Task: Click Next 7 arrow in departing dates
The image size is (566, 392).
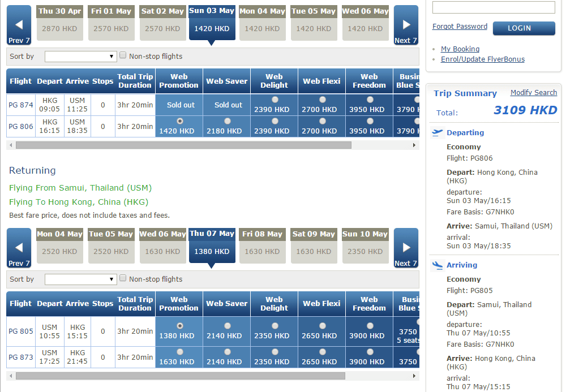Action: pyautogui.click(x=406, y=25)
